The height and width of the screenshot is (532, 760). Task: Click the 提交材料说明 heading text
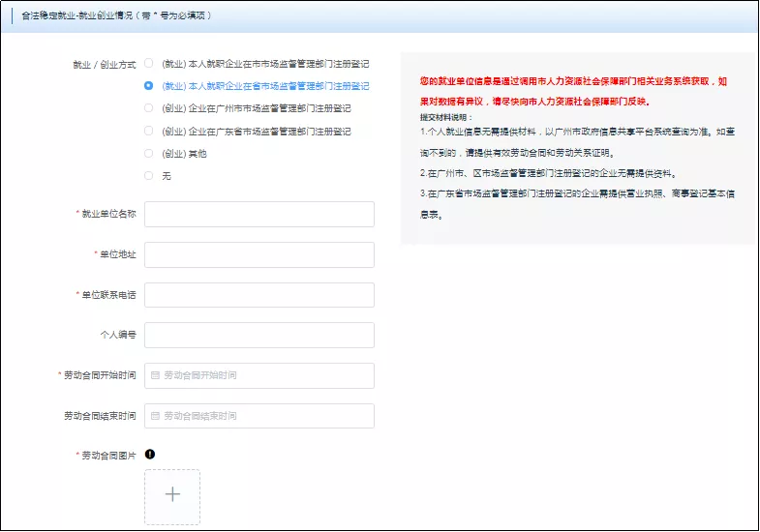[x=446, y=117]
